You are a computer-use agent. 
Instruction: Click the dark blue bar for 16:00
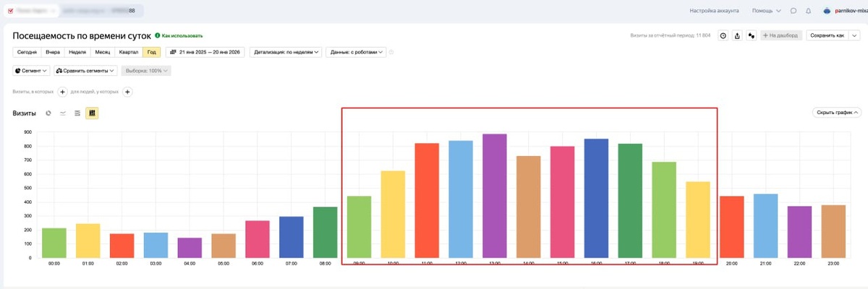[x=597, y=198]
